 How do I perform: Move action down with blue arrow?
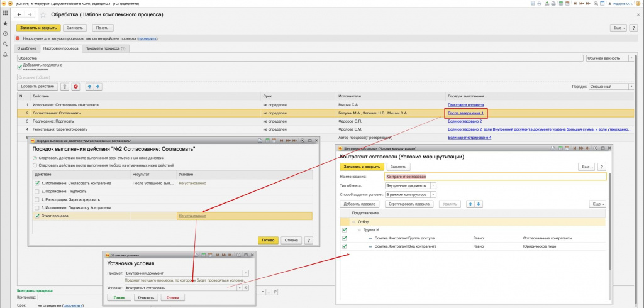pyautogui.click(x=97, y=86)
